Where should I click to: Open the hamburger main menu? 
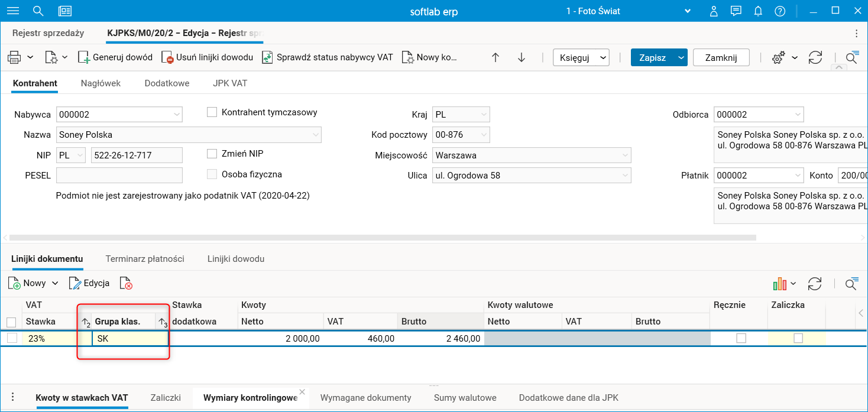click(x=12, y=11)
